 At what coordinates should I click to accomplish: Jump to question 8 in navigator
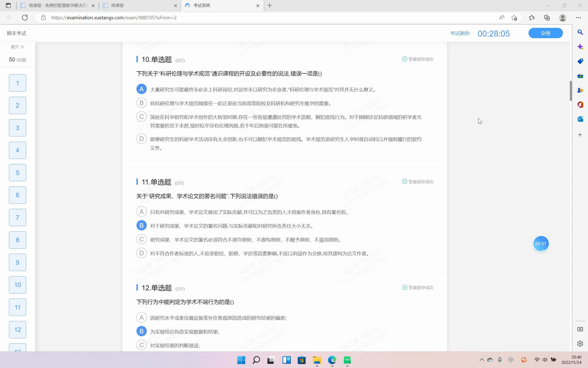click(17, 240)
